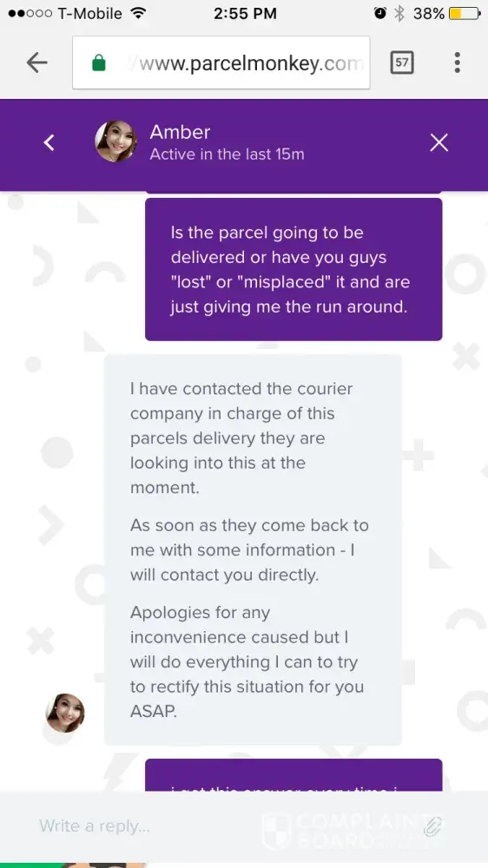Tap the Amber agent name in the header
488x868 pixels.
point(180,132)
